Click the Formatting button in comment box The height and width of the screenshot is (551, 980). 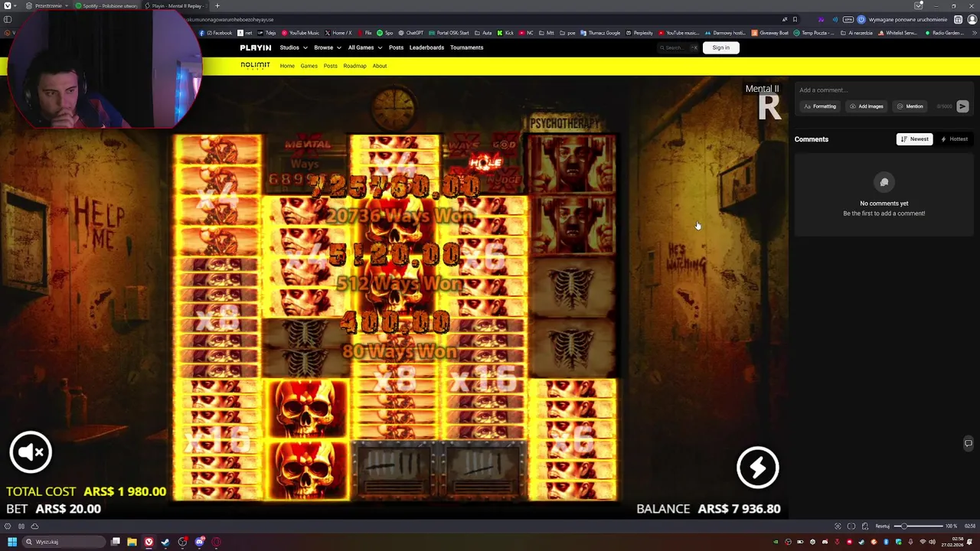point(819,106)
